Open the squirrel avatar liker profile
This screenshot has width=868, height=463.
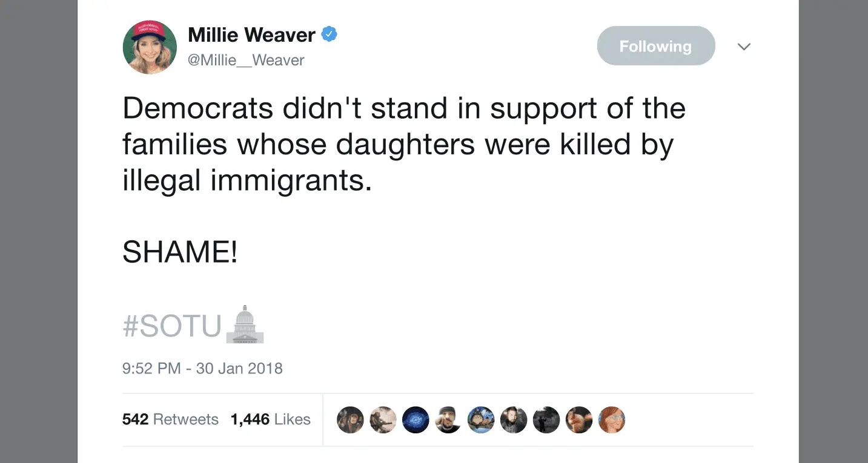(x=579, y=419)
